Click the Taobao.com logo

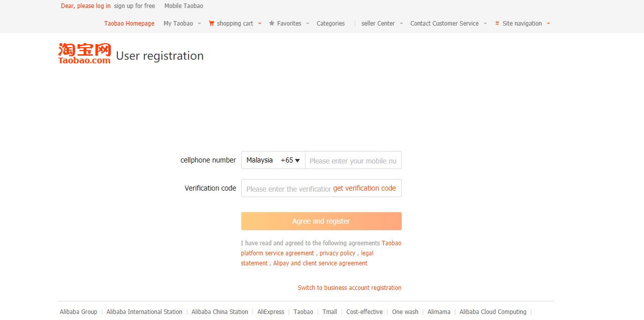tap(84, 53)
